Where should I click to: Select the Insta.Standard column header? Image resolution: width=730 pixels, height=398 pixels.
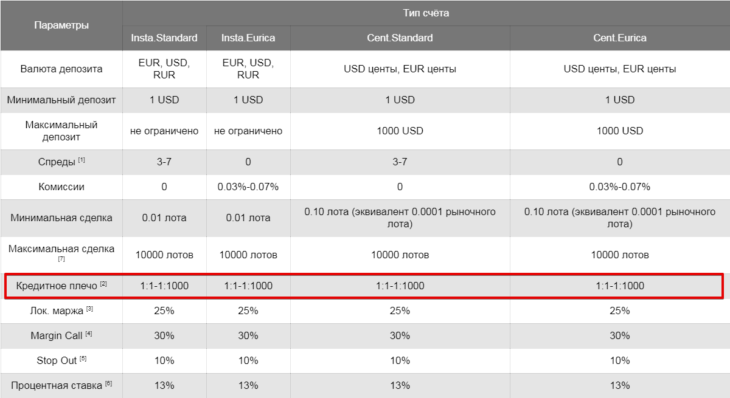(x=164, y=38)
